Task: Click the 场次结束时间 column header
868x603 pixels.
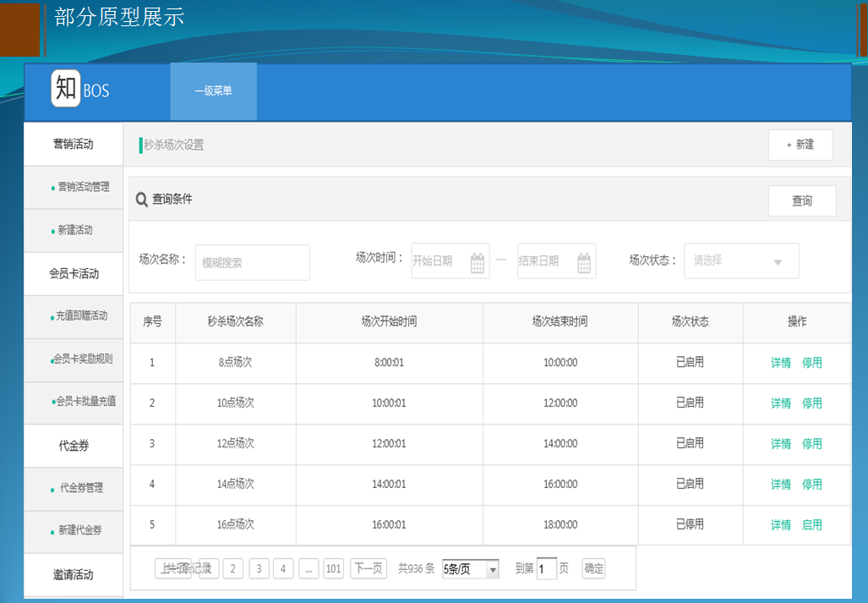Action: (x=560, y=322)
